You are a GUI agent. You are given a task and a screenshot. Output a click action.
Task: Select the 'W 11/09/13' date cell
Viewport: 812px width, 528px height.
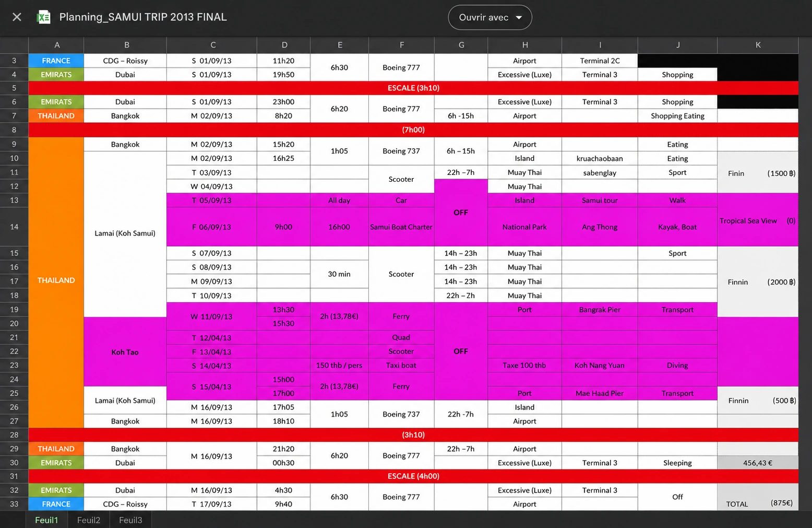211,316
